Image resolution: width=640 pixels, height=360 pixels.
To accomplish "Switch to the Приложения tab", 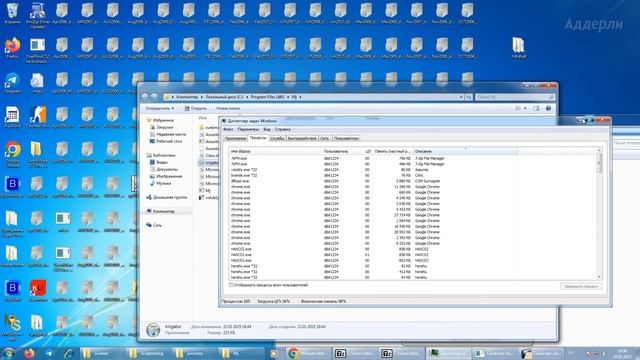I will (x=236, y=138).
